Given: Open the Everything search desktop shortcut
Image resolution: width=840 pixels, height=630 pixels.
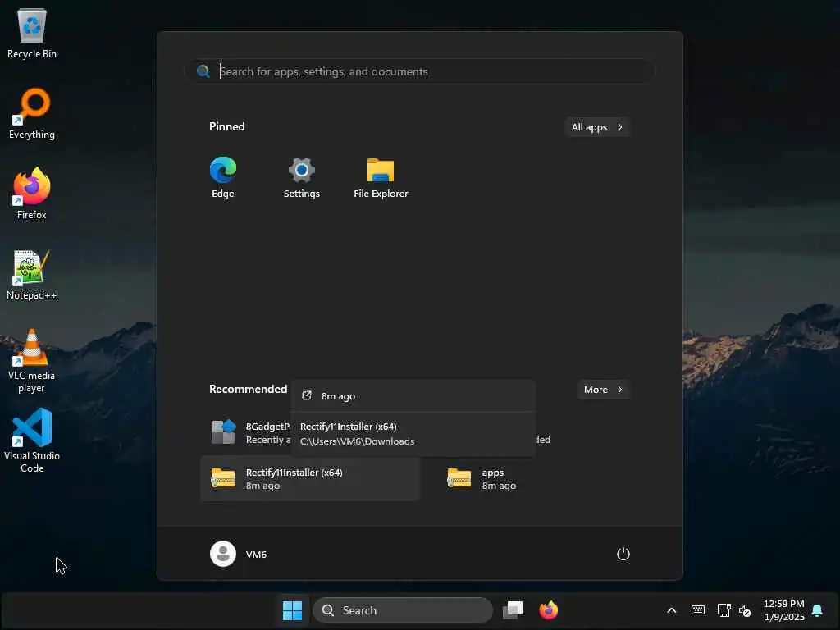Looking at the screenshot, I should 32,113.
